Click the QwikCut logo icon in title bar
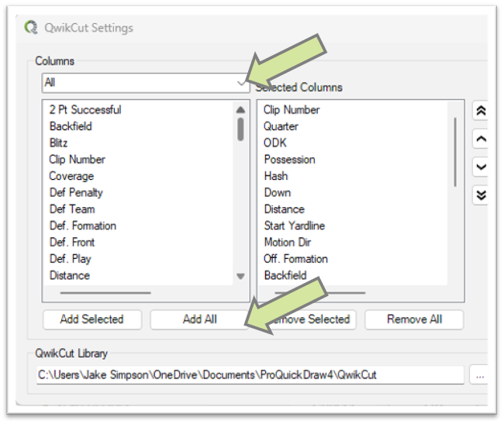The image size is (504, 424). click(31, 28)
